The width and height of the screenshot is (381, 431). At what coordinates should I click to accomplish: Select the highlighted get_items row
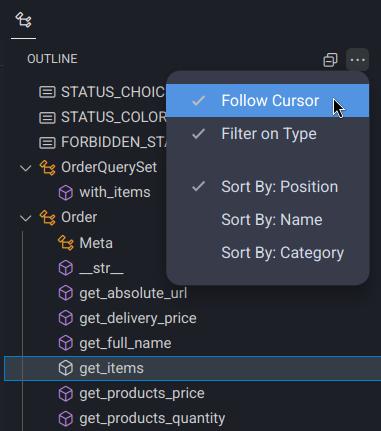193,368
